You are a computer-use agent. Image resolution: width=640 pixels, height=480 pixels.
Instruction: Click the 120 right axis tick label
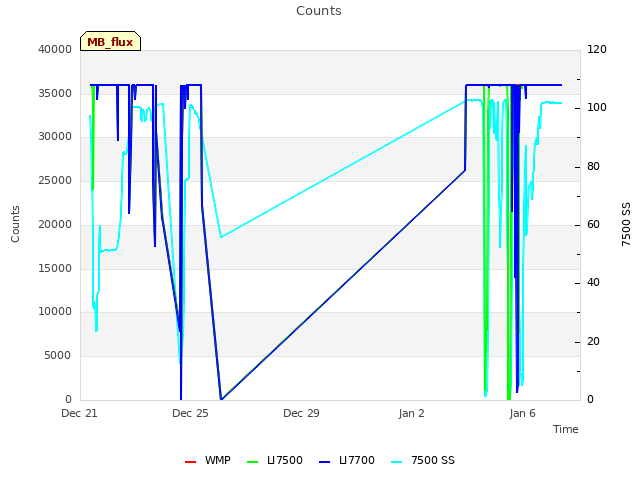coord(597,49)
